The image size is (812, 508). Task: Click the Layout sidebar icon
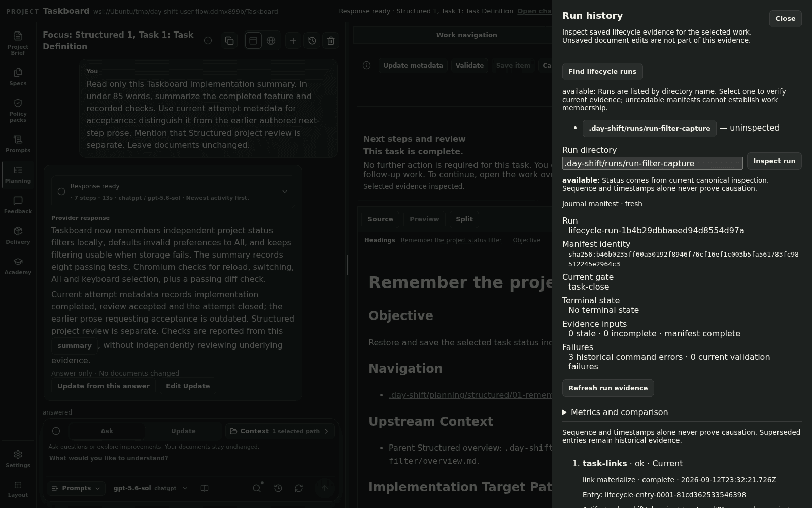click(x=18, y=489)
